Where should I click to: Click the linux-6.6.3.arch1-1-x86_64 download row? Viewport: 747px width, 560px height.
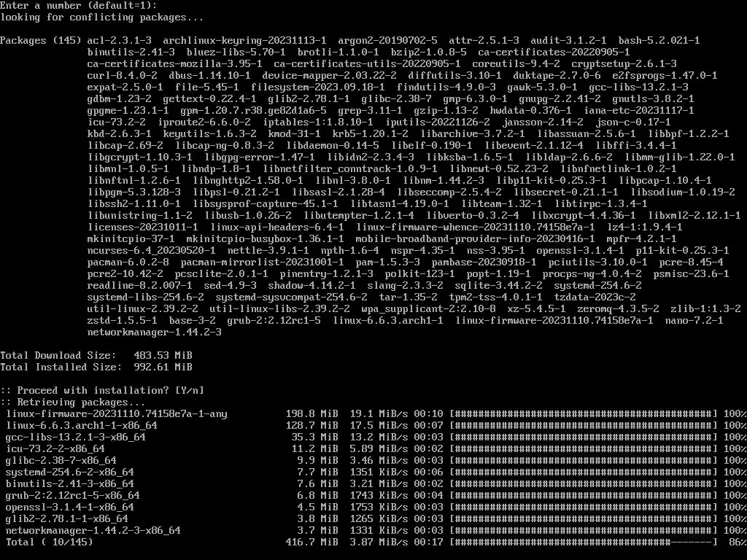click(373, 426)
